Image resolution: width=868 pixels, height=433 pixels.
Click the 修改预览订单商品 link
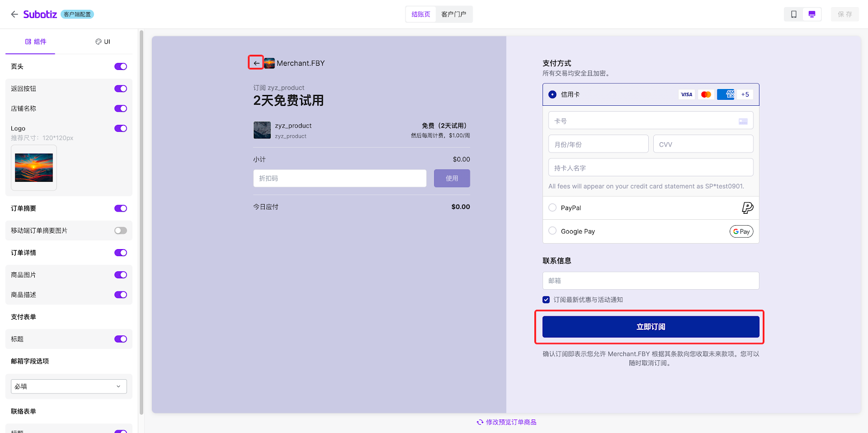[x=507, y=422]
